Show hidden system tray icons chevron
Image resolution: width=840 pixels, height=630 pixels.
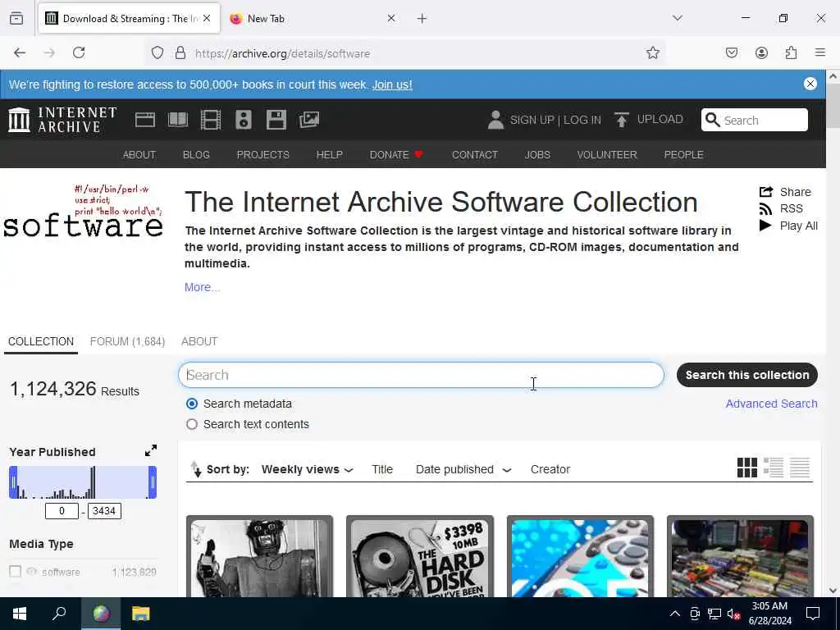(675, 614)
